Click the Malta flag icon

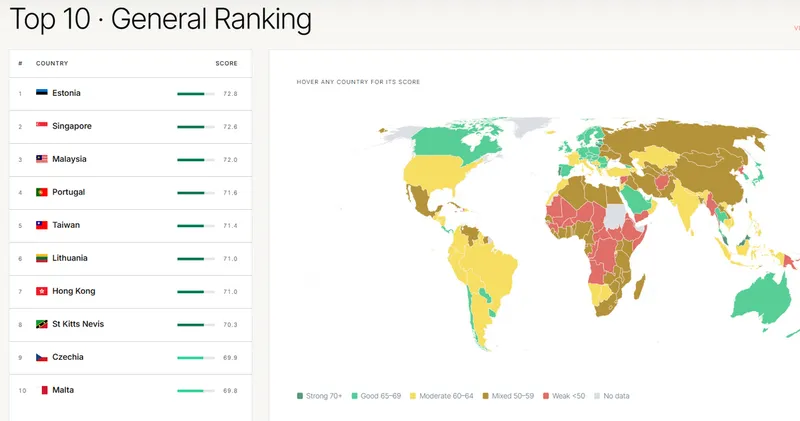click(44, 390)
